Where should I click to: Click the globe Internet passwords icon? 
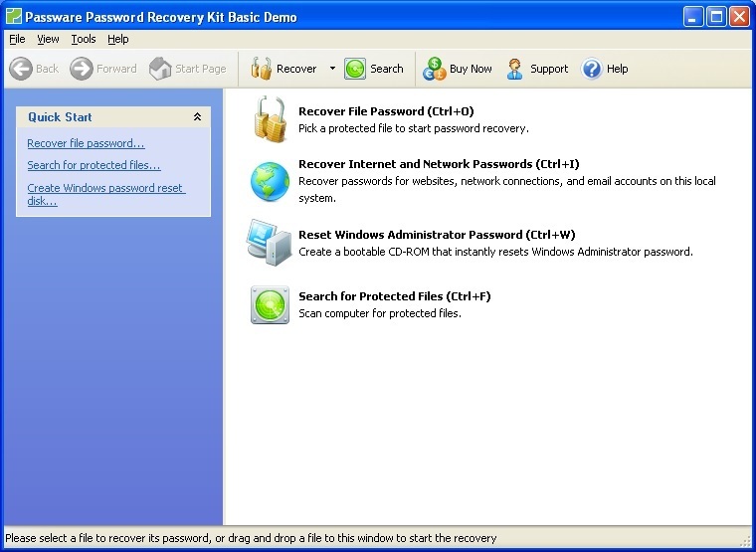(270, 181)
